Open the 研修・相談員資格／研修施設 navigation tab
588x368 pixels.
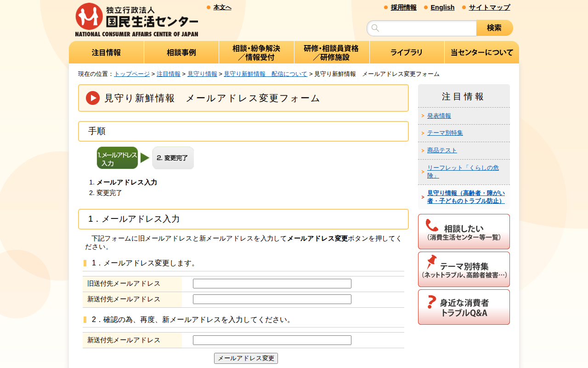pyautogui.click(x=332, y=52)
